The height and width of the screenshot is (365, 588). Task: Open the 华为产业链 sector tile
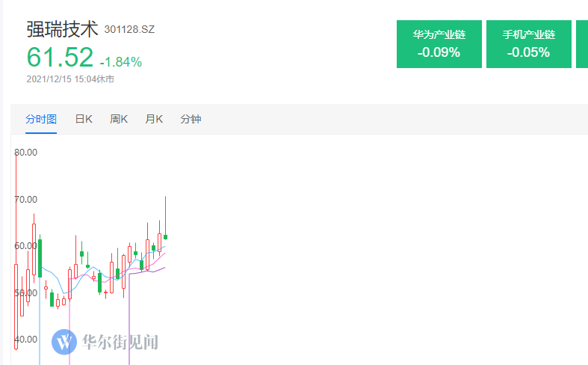[x=439, y=44]
